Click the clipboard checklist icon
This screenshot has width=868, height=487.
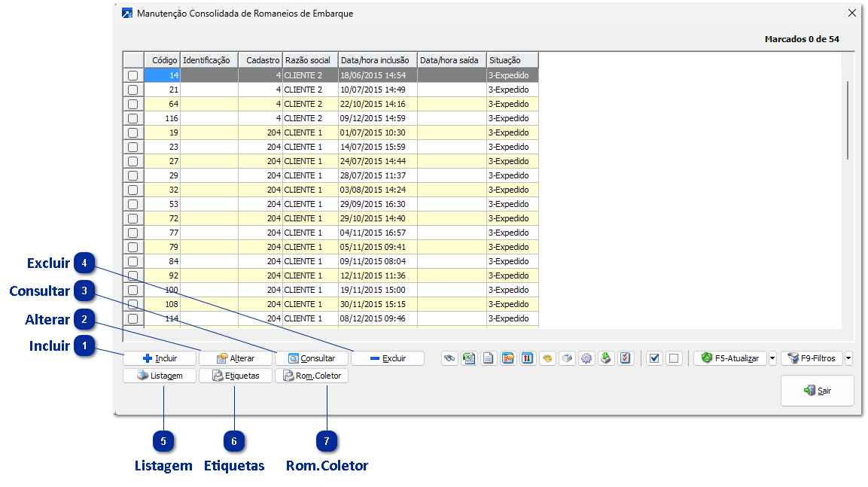click(x=626, y=358)
